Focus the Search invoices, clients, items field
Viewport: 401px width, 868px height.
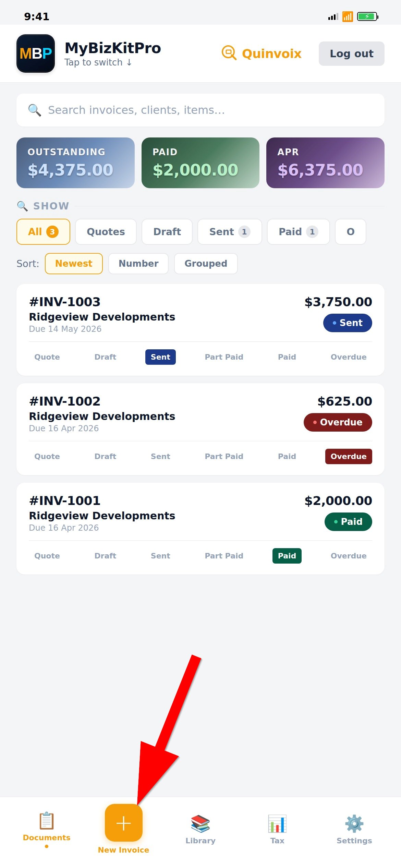(200, 110)
